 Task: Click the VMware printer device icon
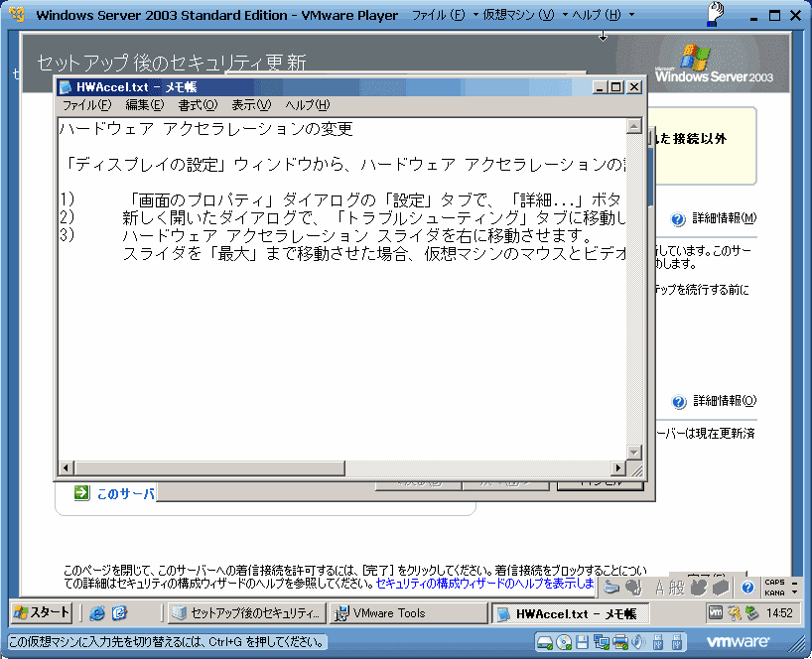click(619, 642)
